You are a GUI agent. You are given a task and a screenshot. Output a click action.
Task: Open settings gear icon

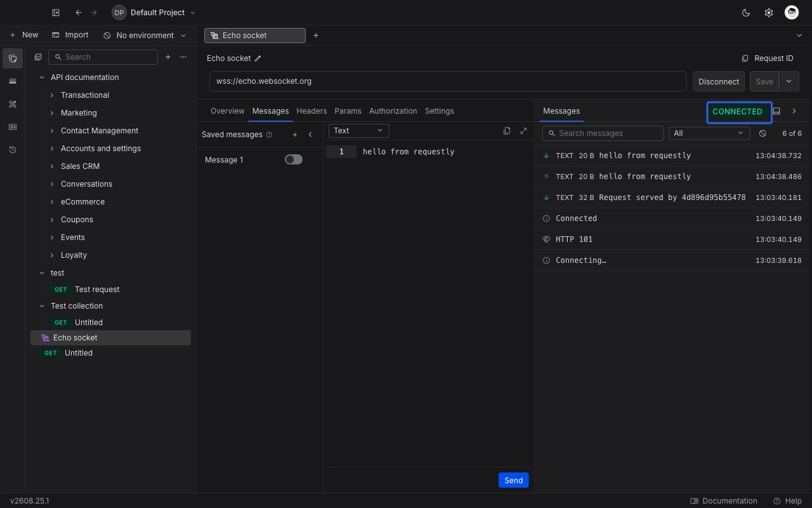point(769,13)
